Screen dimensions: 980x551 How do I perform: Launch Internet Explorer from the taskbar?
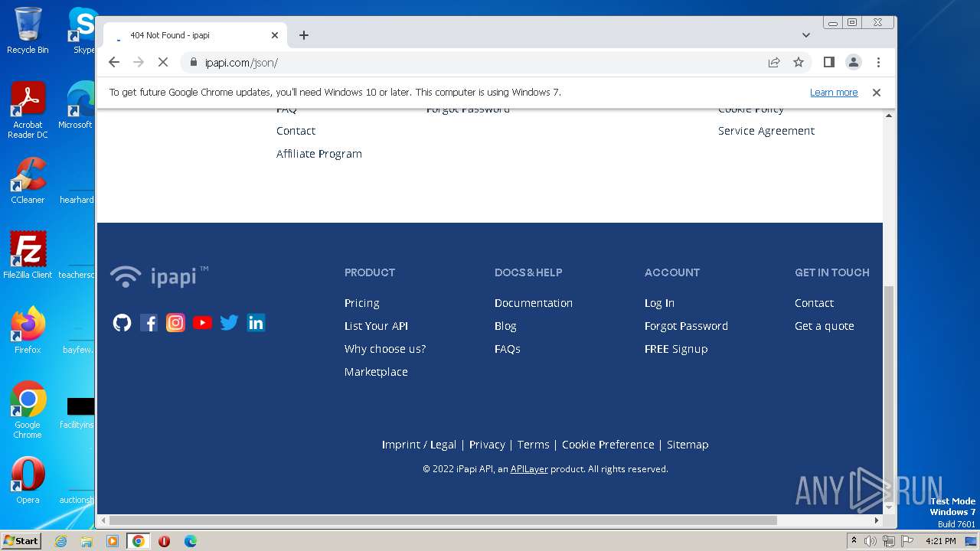click(x=61, y=541)
